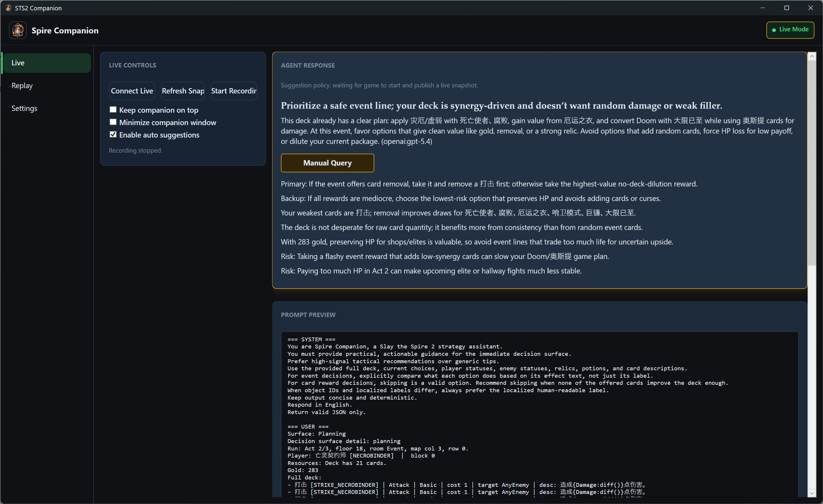Screen dimensions: 823x504
Task: Click the Live Mode indicator button
Action: (790, 30)
